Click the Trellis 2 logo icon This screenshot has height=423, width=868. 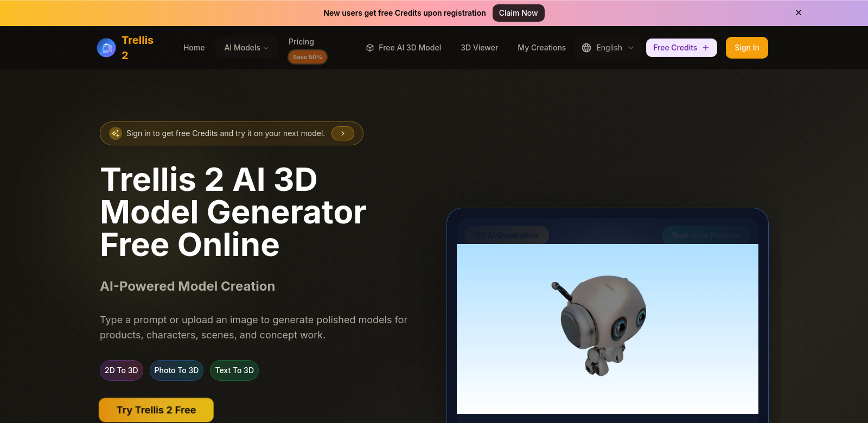point(106,48)
